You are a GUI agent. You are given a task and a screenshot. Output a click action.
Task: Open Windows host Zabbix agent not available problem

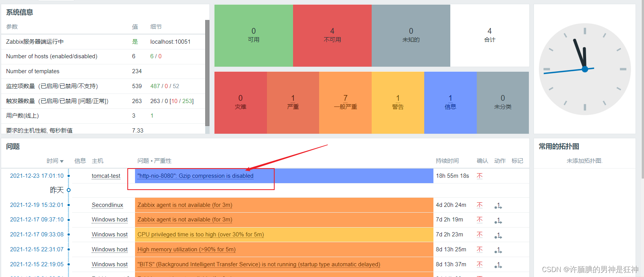[185, 220]
